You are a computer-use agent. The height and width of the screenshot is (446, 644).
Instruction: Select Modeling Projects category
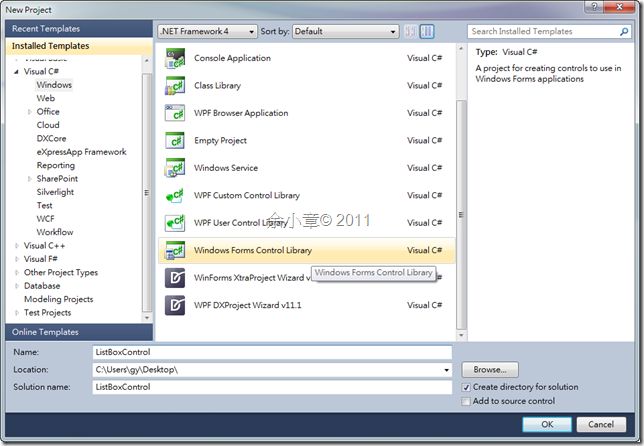tap(59, 299)
